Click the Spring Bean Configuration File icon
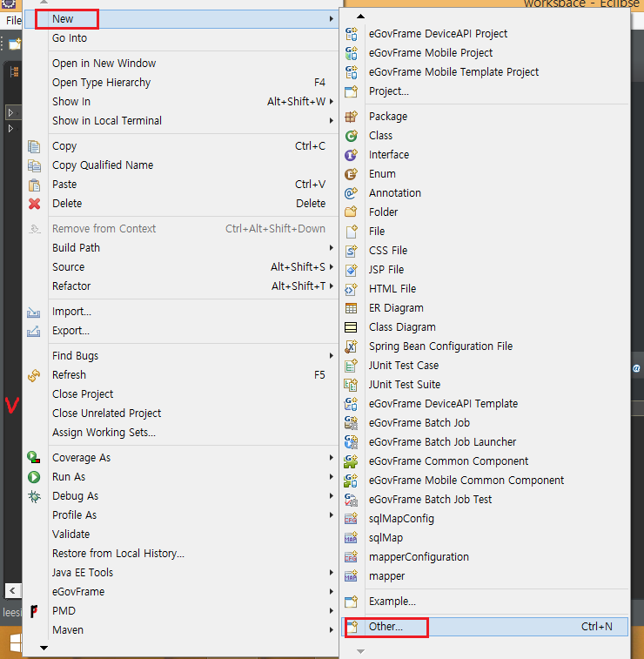The image size is (644, 659). coord(352,346)
